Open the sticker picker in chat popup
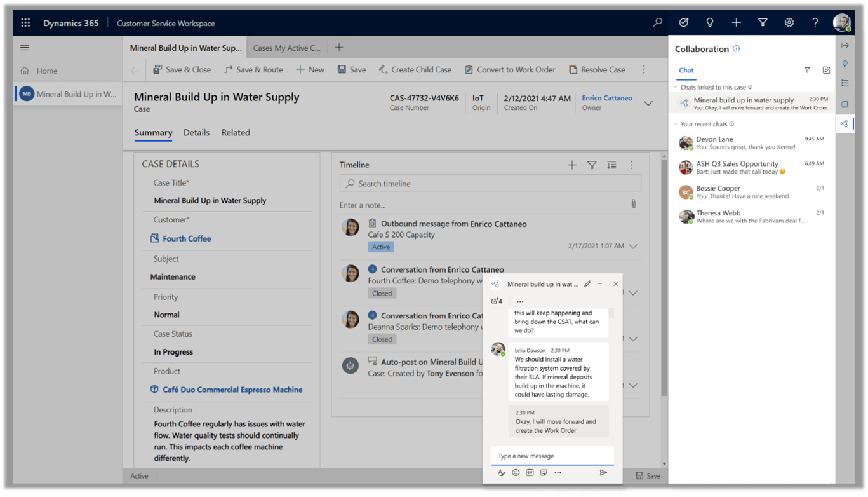Viewport: 868px width, 497px height. (x=544, y=473)
